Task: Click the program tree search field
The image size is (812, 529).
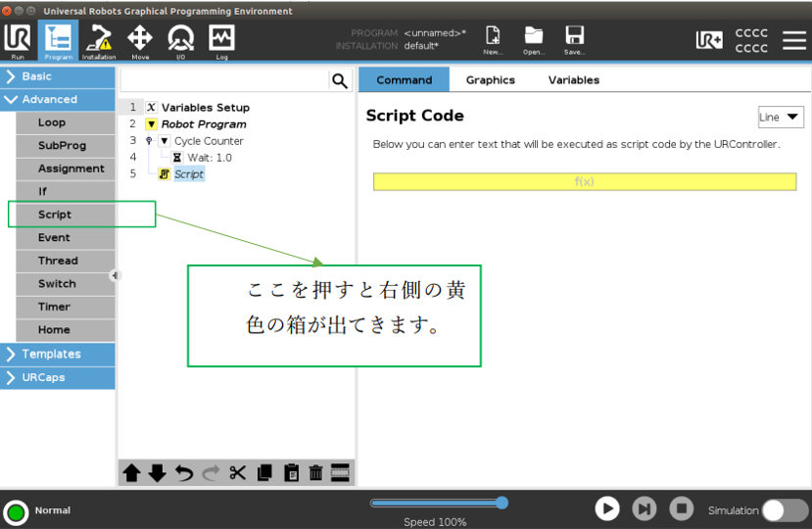Action: [x=224, y=81]
